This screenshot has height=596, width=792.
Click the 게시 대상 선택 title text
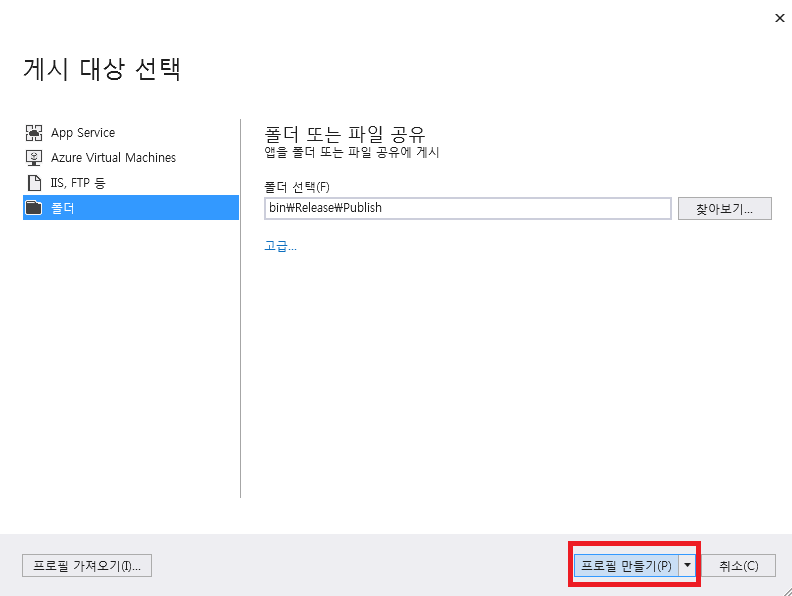pyautogui.click(x=102, y=69)
